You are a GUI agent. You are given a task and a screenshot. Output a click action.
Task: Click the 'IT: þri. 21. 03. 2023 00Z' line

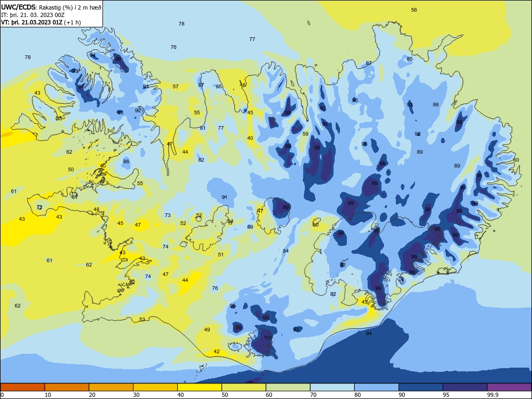pyautogui.click(x=33, y=15)
